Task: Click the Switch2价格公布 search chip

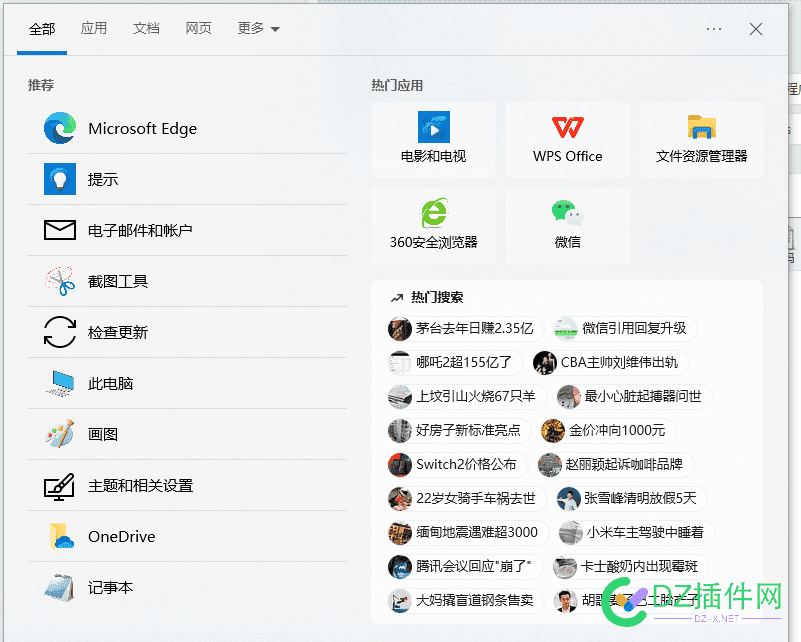Action: pyautogui.click(x=457, y=464)
